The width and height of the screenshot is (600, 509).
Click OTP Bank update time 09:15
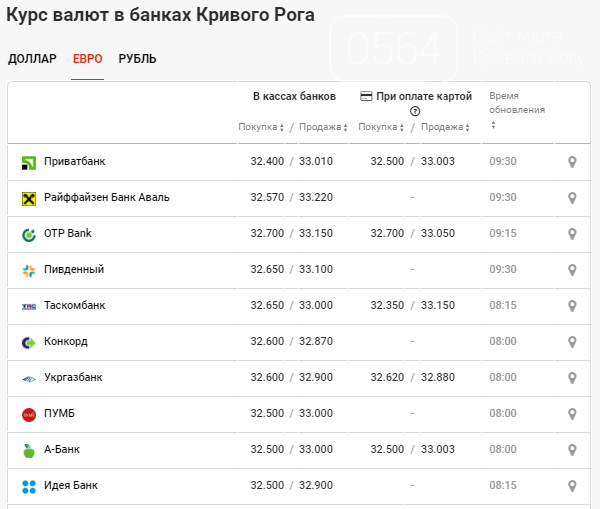[x=503, y=233]
